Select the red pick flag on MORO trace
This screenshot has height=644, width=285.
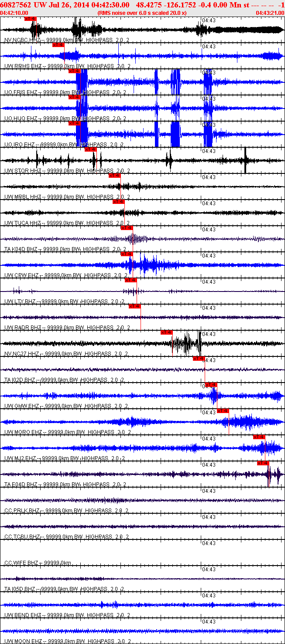[223, 411]
